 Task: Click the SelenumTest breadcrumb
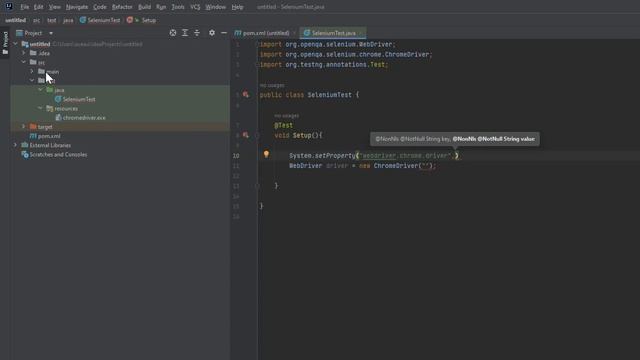(x=100, y=20)
